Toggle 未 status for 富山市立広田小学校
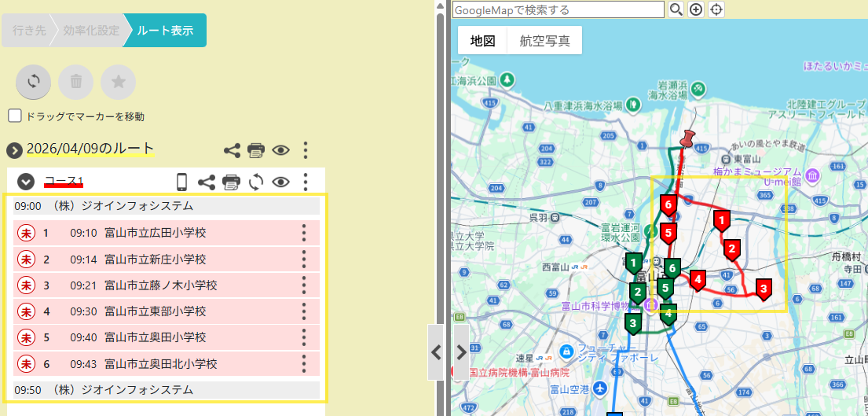 click(x=26, y=234)
